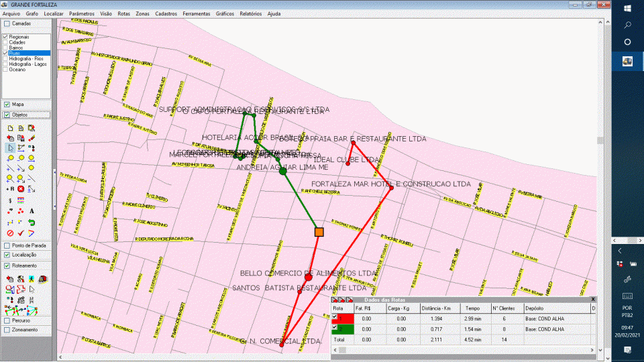This screenshot has height=362, width=644.
Task: Uncheck the Localização checkbox
Action: tap(7, 255)
